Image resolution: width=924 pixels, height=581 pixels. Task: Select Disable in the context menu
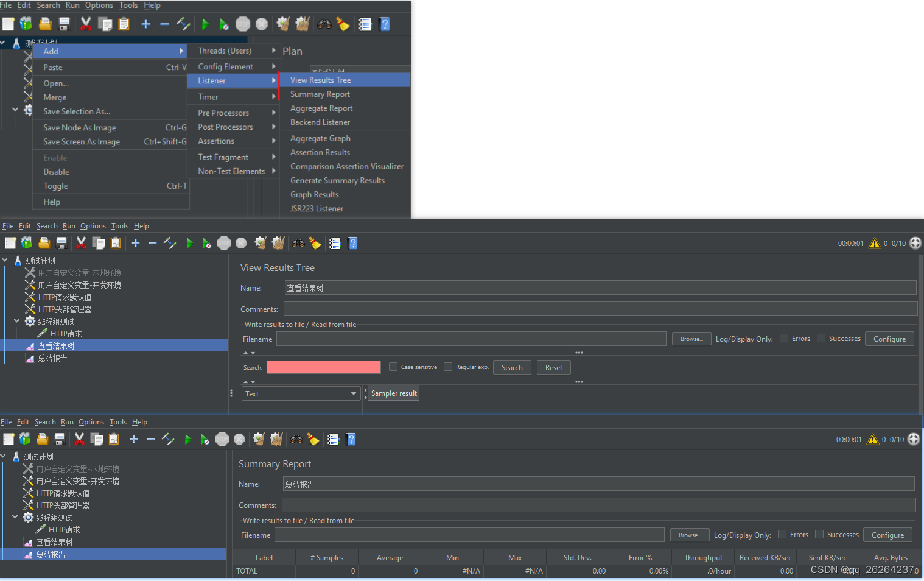coord(110,172)
